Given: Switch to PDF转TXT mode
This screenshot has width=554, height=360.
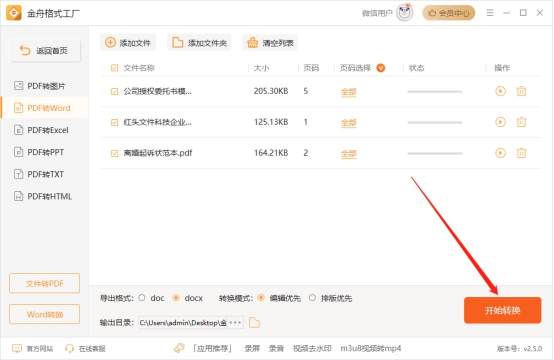Looking at the screenshot, I should [x=45, y=174].
